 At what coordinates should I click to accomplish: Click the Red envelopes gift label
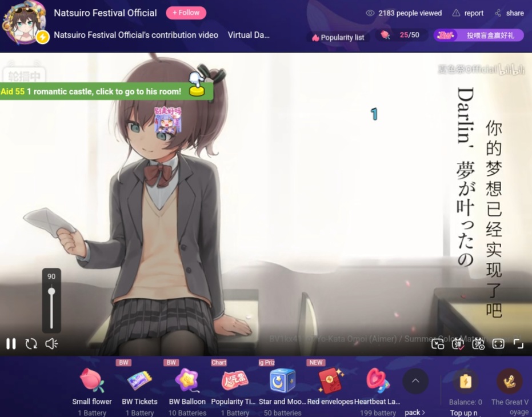pos(330,402)
